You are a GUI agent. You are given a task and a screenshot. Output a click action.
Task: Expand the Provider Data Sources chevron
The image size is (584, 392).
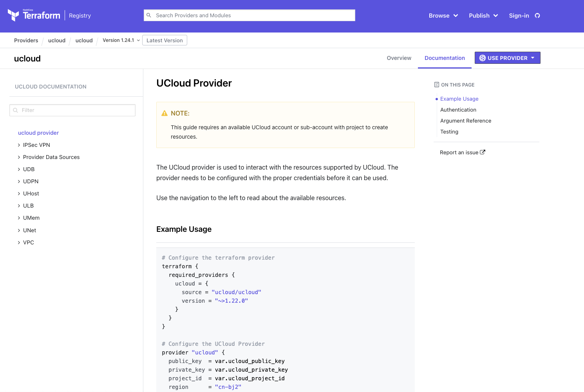(19, 157)
